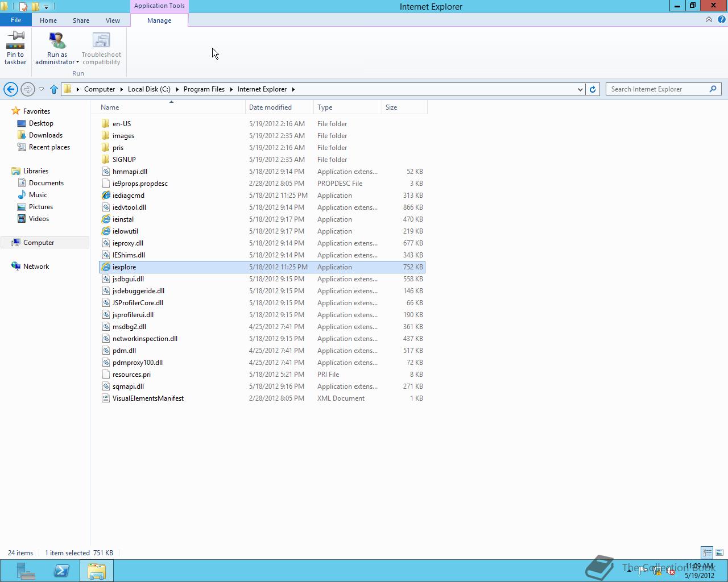728x582 pixels.
Task: Sort by Type column header
Action: click(x=348, y=107)
